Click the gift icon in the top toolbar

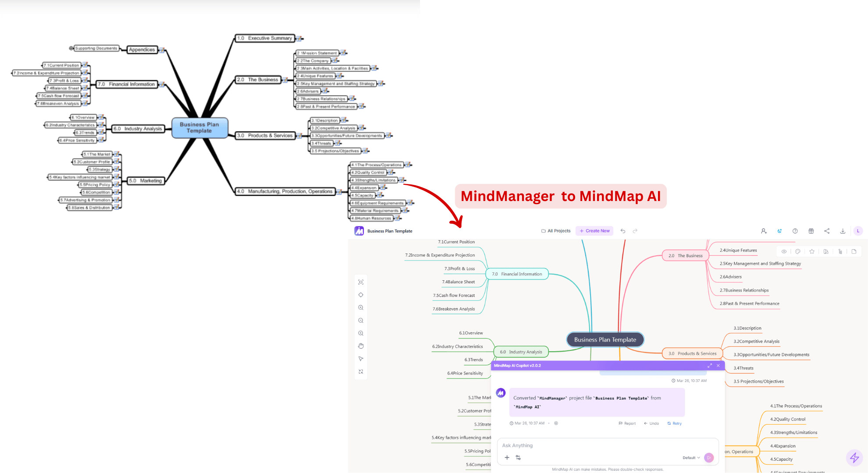(811, 231)
